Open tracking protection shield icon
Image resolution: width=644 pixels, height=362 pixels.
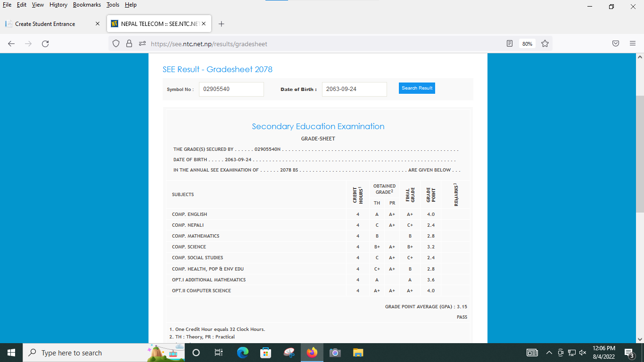coord(116,44)
